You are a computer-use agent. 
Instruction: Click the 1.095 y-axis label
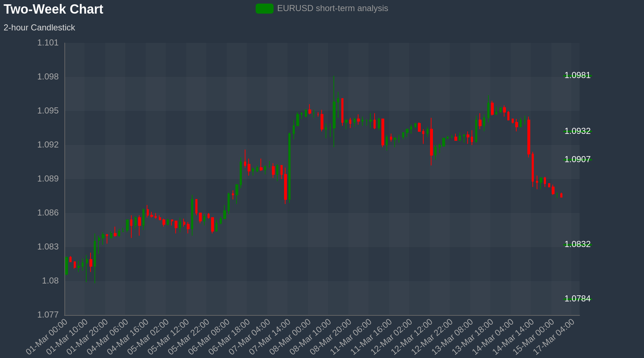(48, 111)
